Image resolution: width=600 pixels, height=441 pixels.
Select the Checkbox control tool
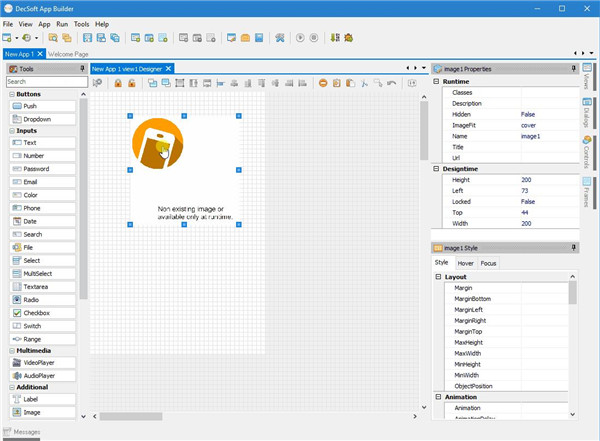tap(40, 312)
